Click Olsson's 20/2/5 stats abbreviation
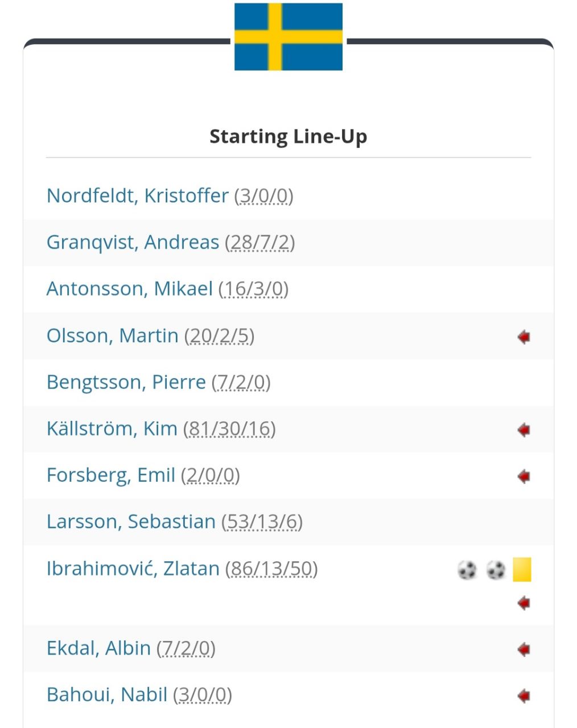 click(219, 336)
